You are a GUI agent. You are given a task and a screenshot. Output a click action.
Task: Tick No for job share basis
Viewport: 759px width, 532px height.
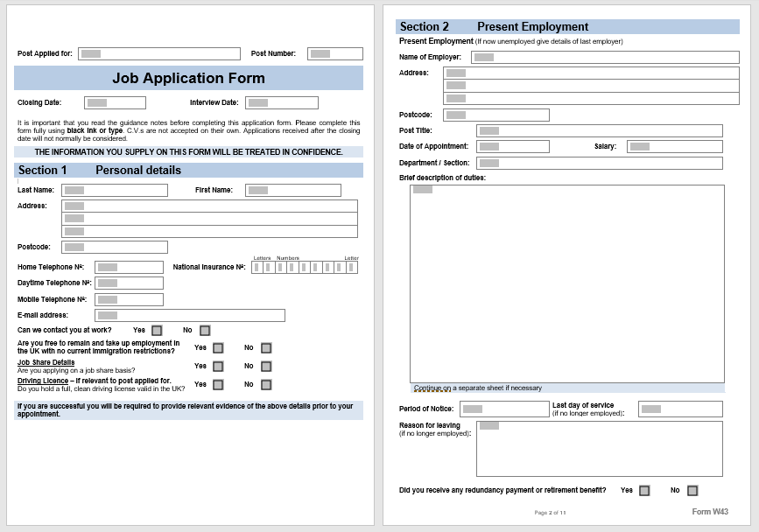(x=266, y=367)
